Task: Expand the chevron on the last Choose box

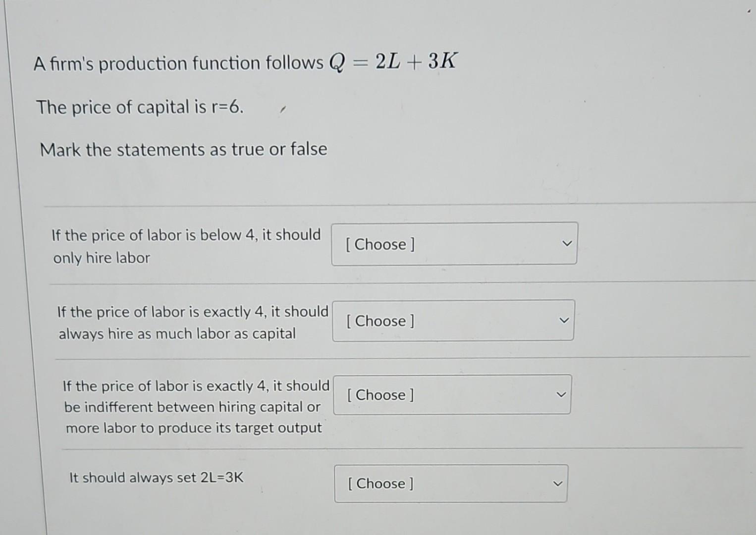Action: coord(558,482)
